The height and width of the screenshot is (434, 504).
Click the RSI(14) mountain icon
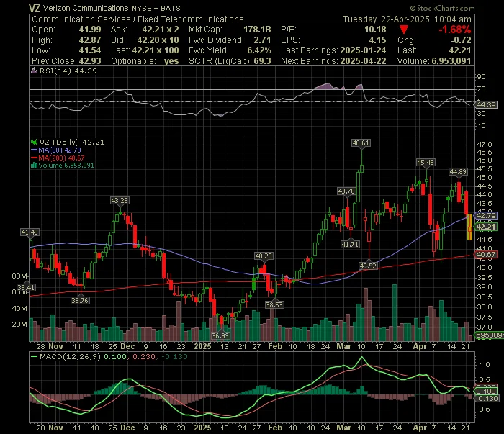pos(34,71)
